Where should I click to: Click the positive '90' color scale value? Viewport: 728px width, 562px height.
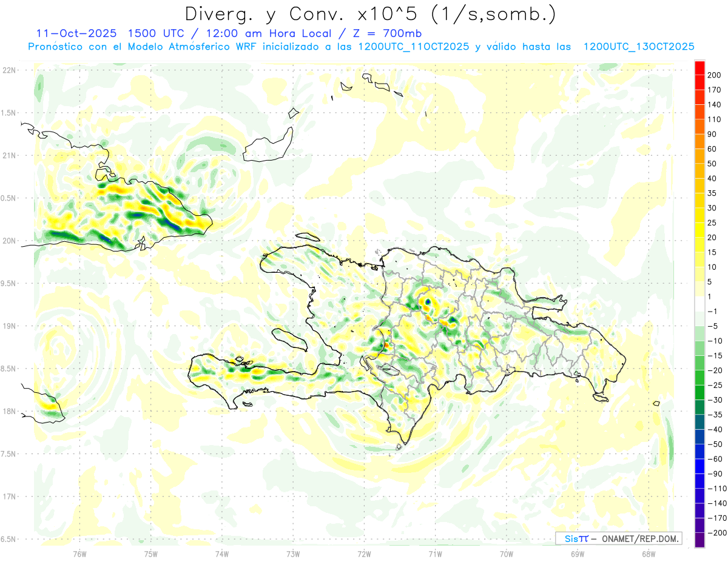(x=713, y=134)
